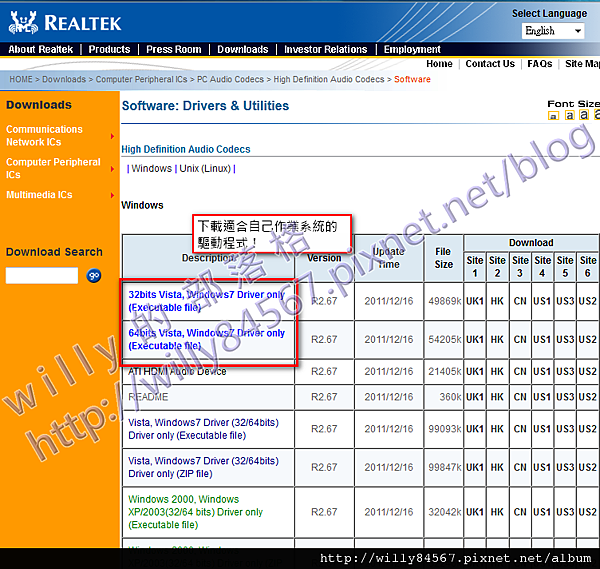
Task: Click the Realtek crab logo
Action: coord(23,23)
